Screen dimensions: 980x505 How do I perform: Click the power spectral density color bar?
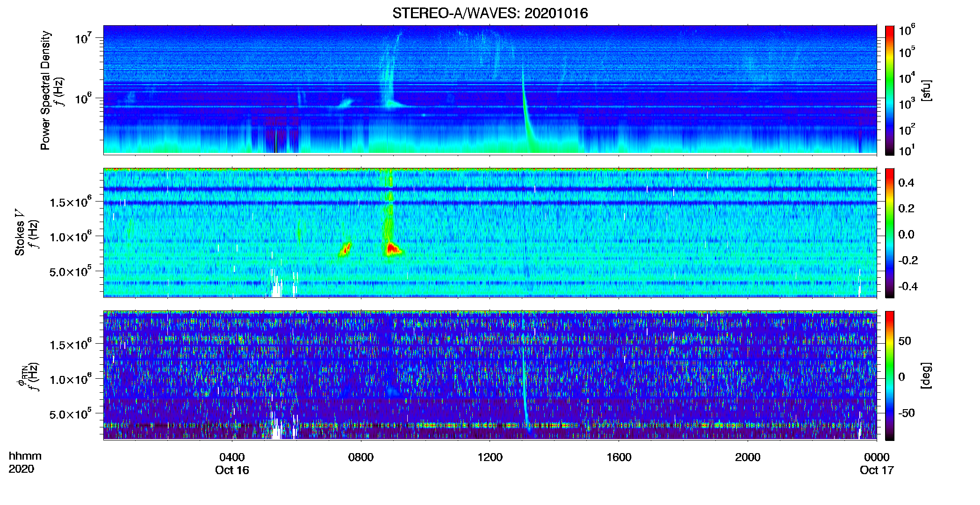point(889,90)
